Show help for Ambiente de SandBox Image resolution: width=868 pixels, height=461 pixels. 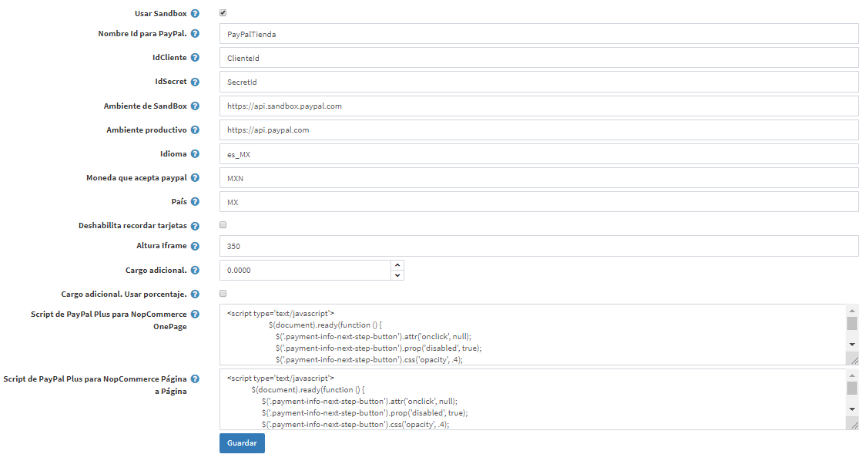pos(195,106)
